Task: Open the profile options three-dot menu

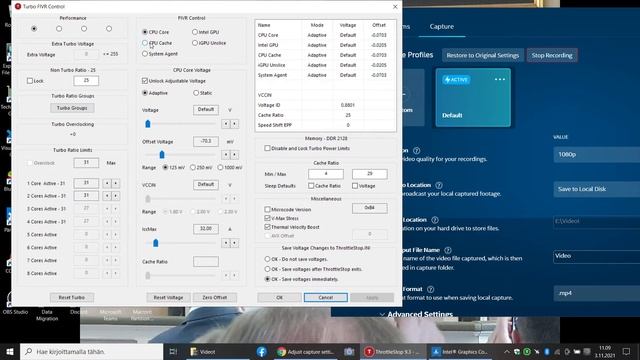Action: [x=500, y=79]
